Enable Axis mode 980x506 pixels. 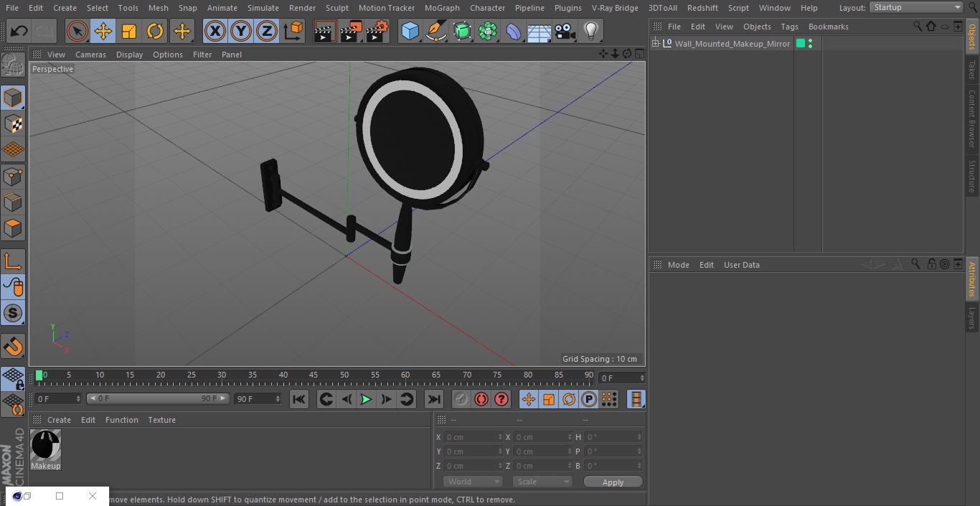pyautogui.click(x=13, y=261)
